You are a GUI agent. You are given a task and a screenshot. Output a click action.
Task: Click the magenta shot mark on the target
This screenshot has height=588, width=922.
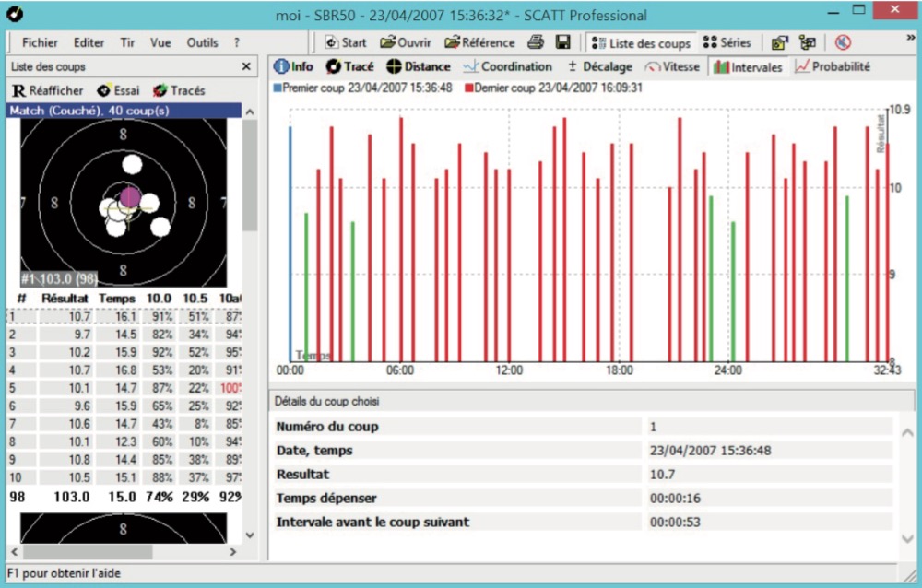pyautogui.click(x=130, y=197)
